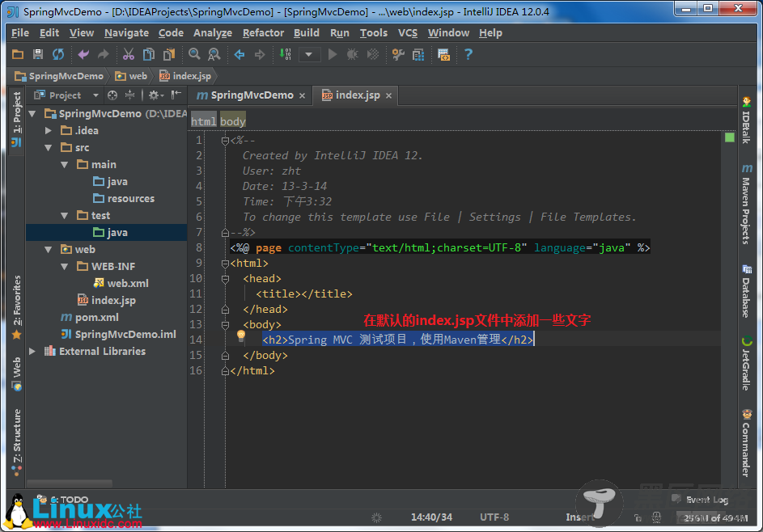Screen dimensions: 763x532
Task: Toggle the Web tool window
Action: (16, 374)
